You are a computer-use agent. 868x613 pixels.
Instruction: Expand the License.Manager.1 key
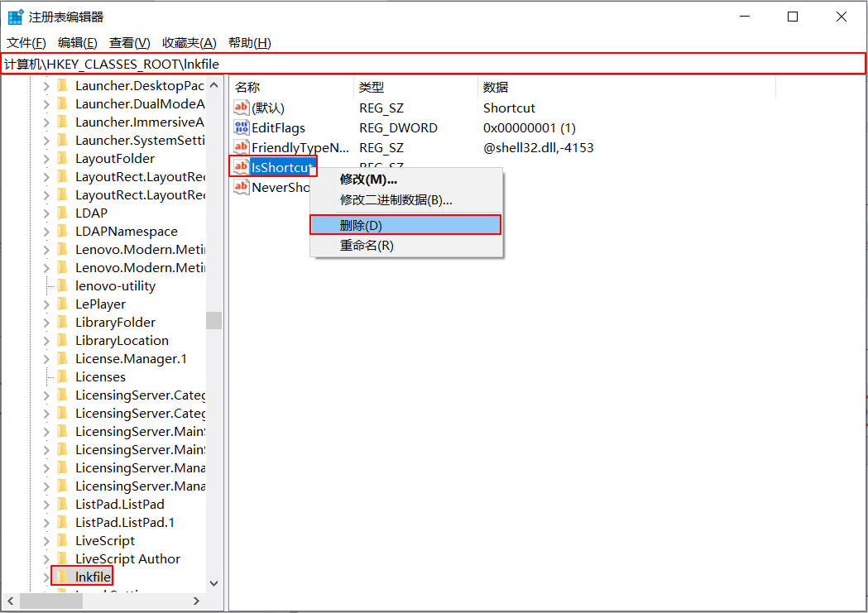46,358
